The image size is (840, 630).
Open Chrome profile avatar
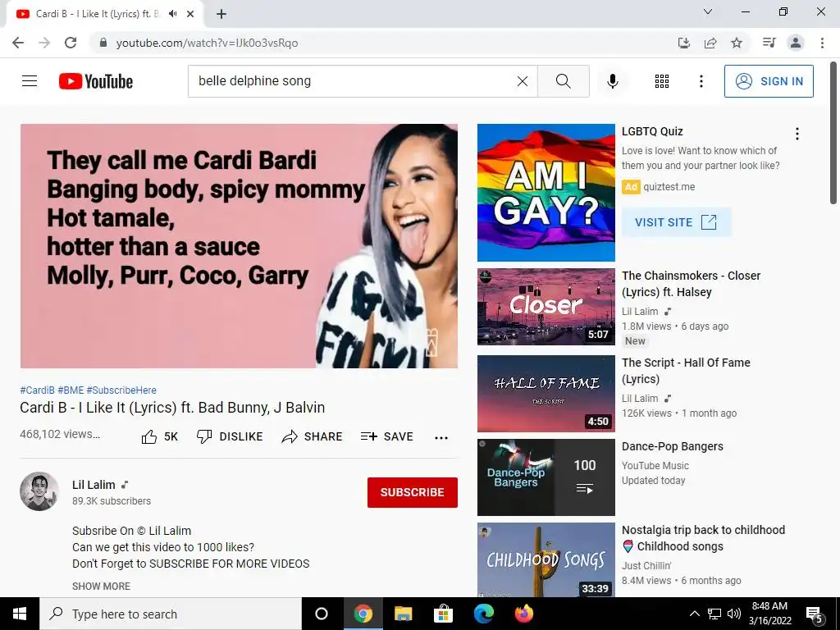click(x=796, y=43)
